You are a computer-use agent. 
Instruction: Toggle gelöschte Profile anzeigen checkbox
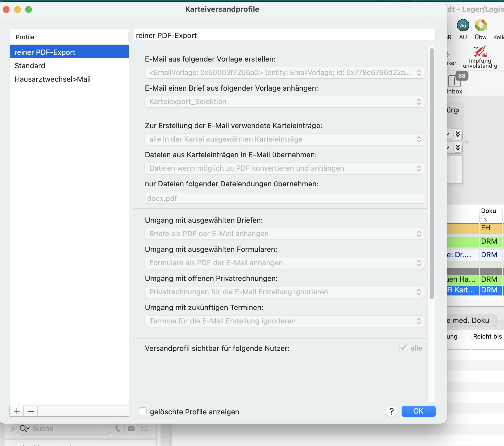click(143, 411)
